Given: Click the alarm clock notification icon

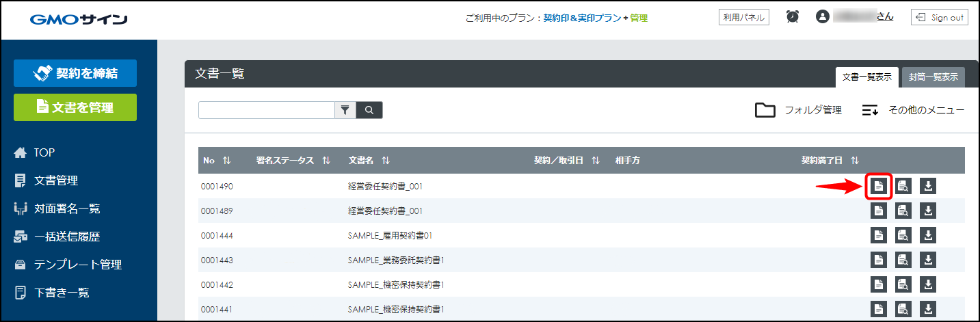Looking at the screenshot, I should tap(793, 17).
